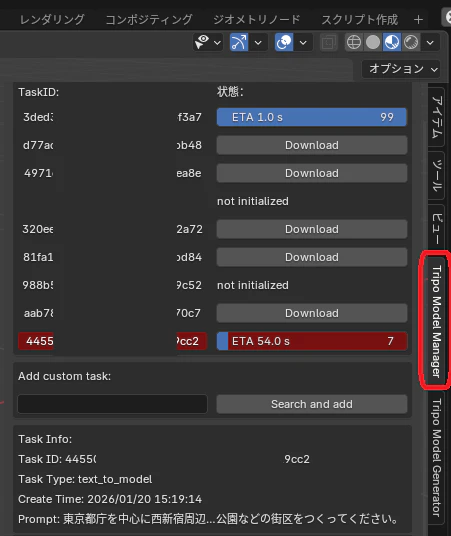Click the ETA 54.0 s progress bar
Screen dimensions: 451x536
coord(311,341)
